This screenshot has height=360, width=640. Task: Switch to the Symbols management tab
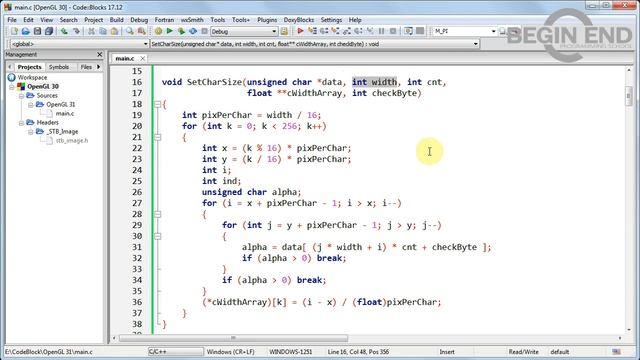coord(59,67)
